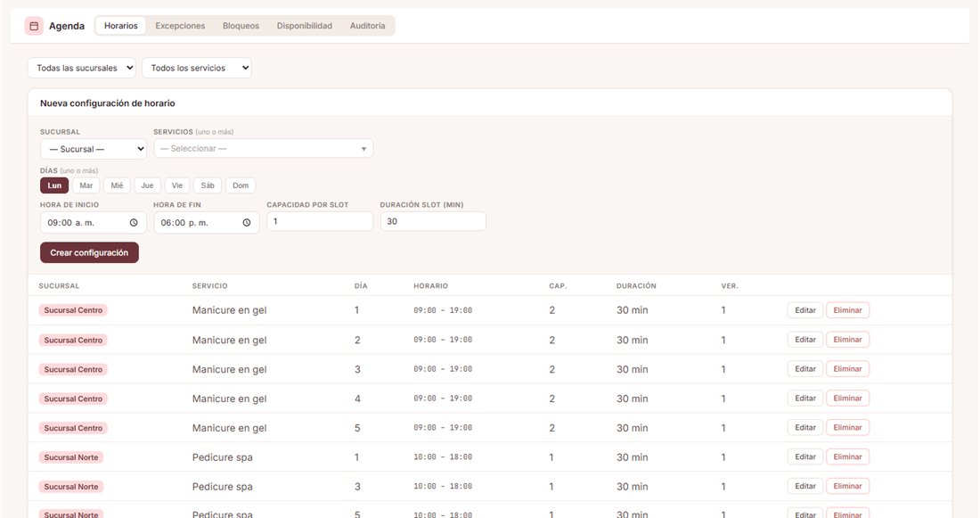Toggle the Jue day chip
The height and width of the screenshot is (518, 980).
pyautogui.click(x=148, y=185)
